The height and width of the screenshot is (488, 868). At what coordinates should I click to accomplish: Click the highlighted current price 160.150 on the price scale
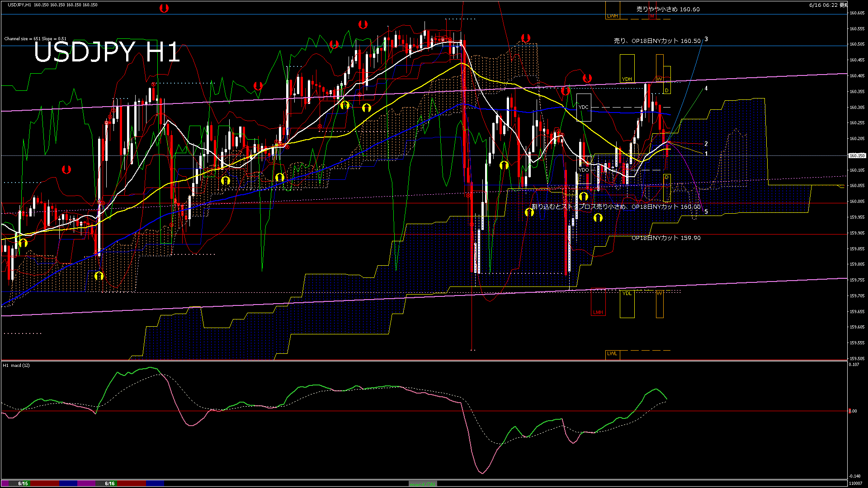pyautogui.click(x=857, y=155)
